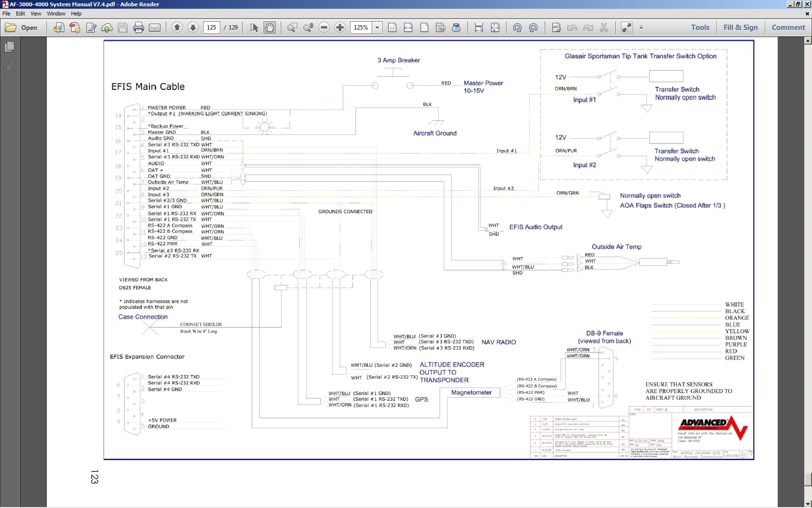Open the Fill & Sign pane
The height and width of the screenshot is (508, 812).
click(x=740, y=28)
